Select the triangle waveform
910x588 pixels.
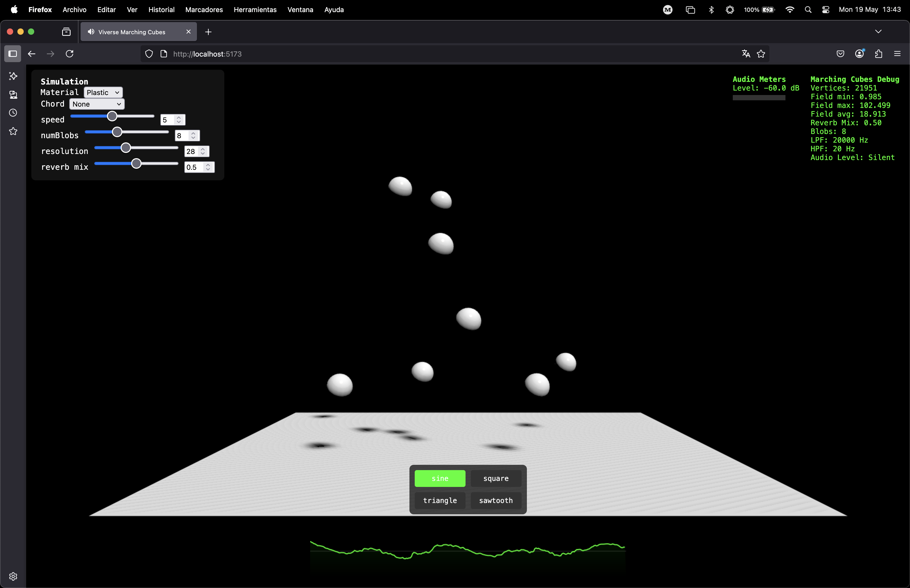[x=439, y=501]
